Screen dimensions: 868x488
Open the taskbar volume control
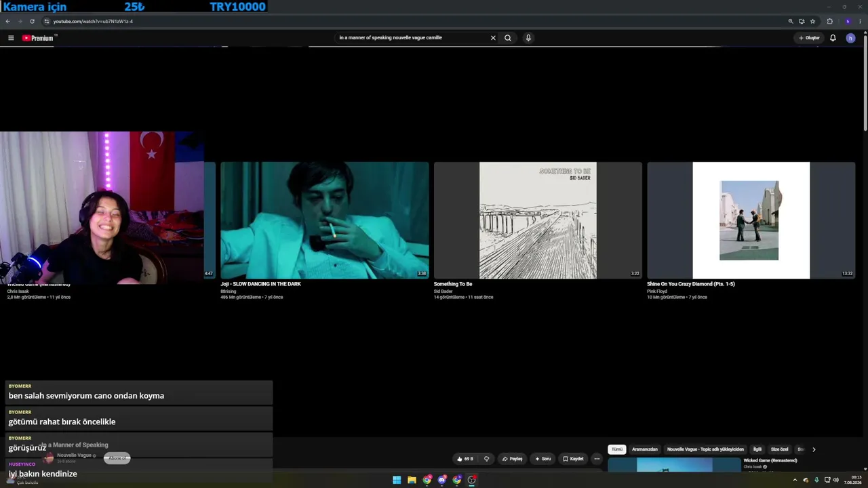(x=835, y=480)
